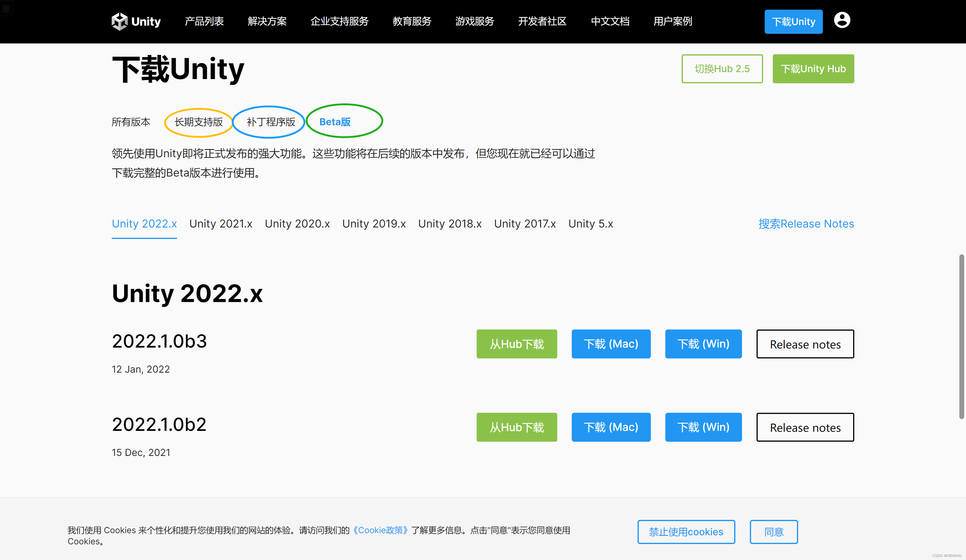Click the 搜索Release Notes link

pyautogui.click(x=806, y=224)
